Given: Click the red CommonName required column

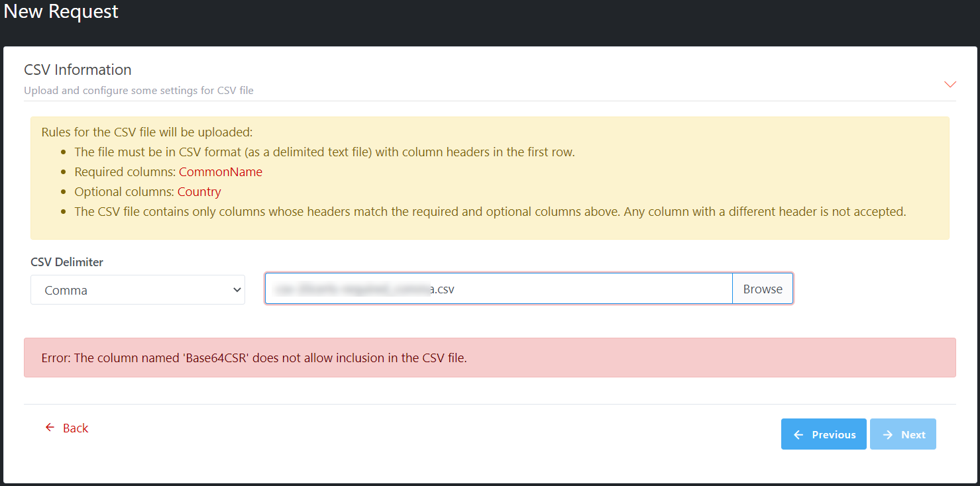Looking at the screenshot, I should 221,172.
